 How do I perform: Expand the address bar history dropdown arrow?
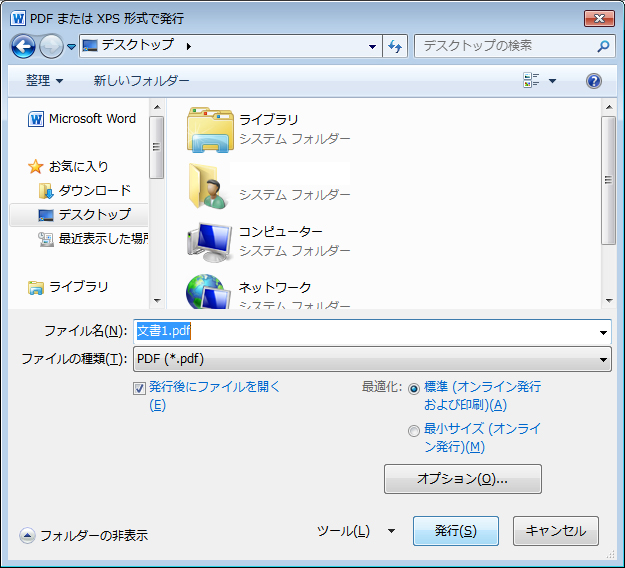click(372, 46)
